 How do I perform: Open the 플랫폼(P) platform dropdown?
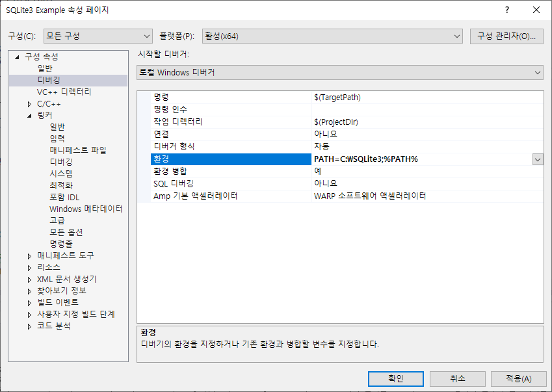tap(332, 36)
